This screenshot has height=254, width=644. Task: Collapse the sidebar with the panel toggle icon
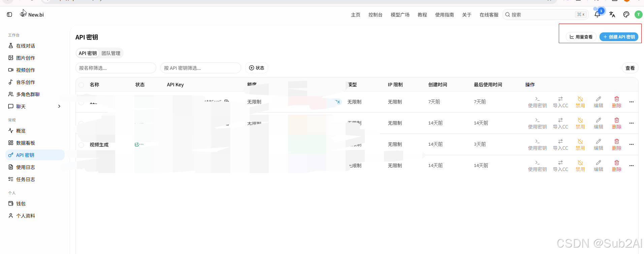click(9, 15)
